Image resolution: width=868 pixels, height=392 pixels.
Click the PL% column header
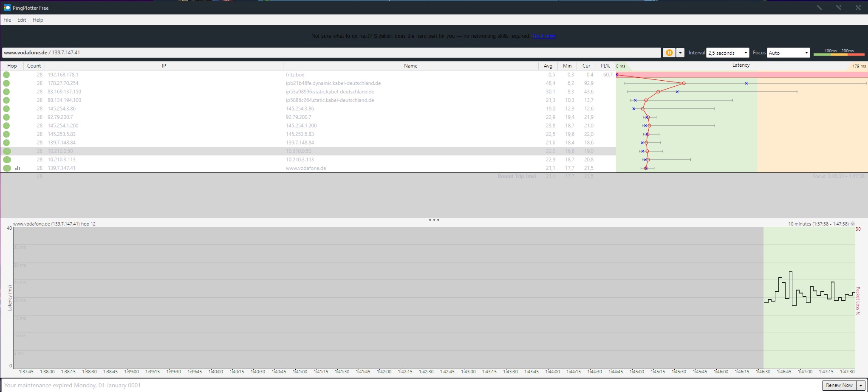pyautogui.click(x=605, y=66)
